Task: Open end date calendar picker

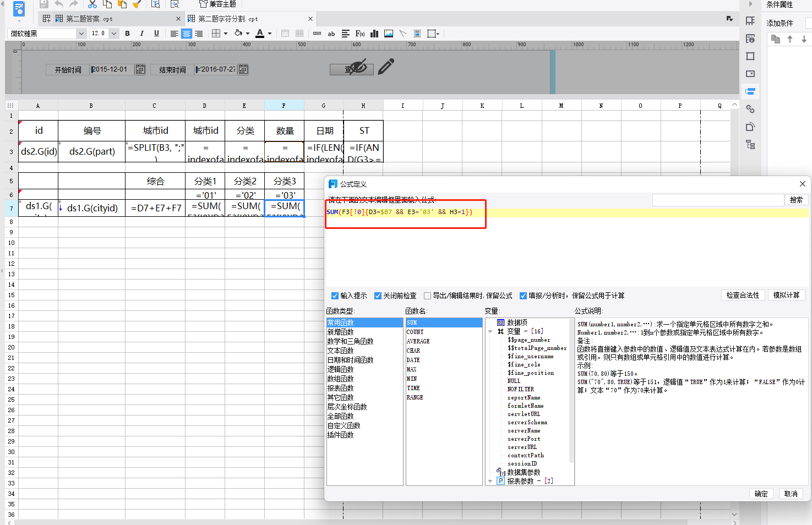Action: point(243,69)
